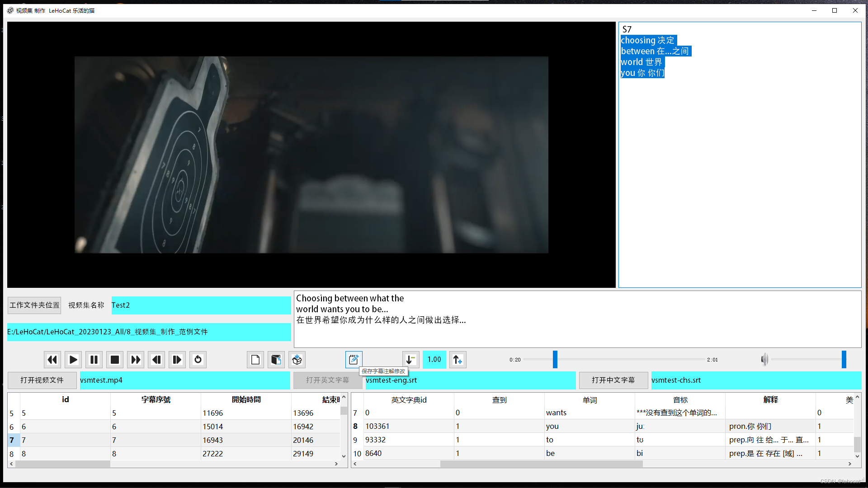Click the video progress slider handle
868x488 pixels.
click(555, 360)
